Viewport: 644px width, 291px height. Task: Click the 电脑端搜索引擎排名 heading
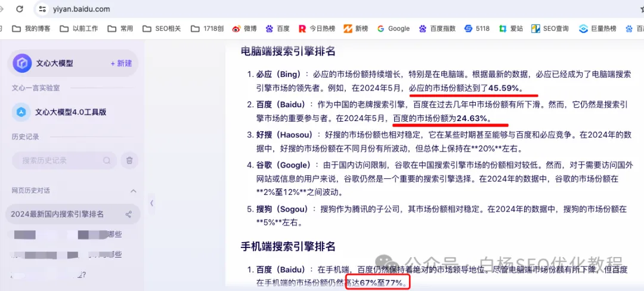coord(288,51)
